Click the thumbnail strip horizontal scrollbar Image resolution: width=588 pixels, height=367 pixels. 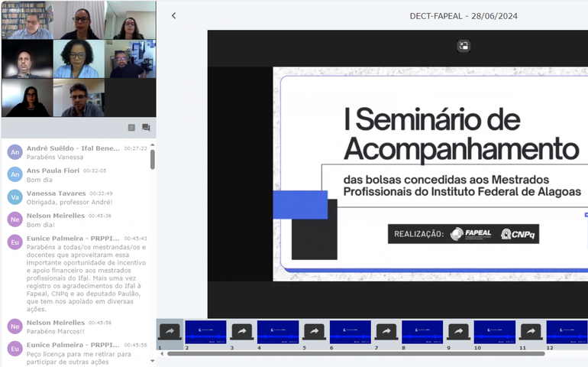[355, 353]
